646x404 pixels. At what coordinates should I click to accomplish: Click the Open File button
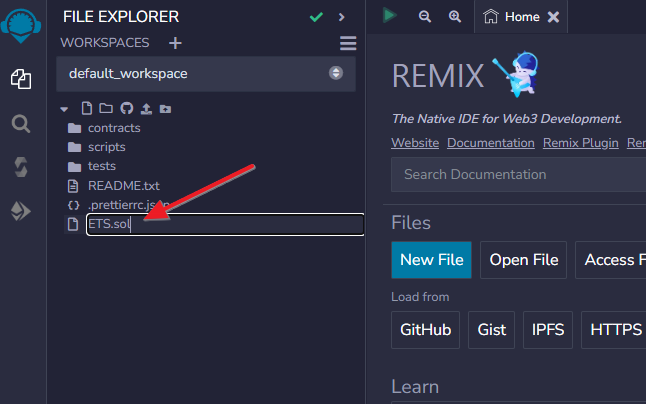click(524, 260)
